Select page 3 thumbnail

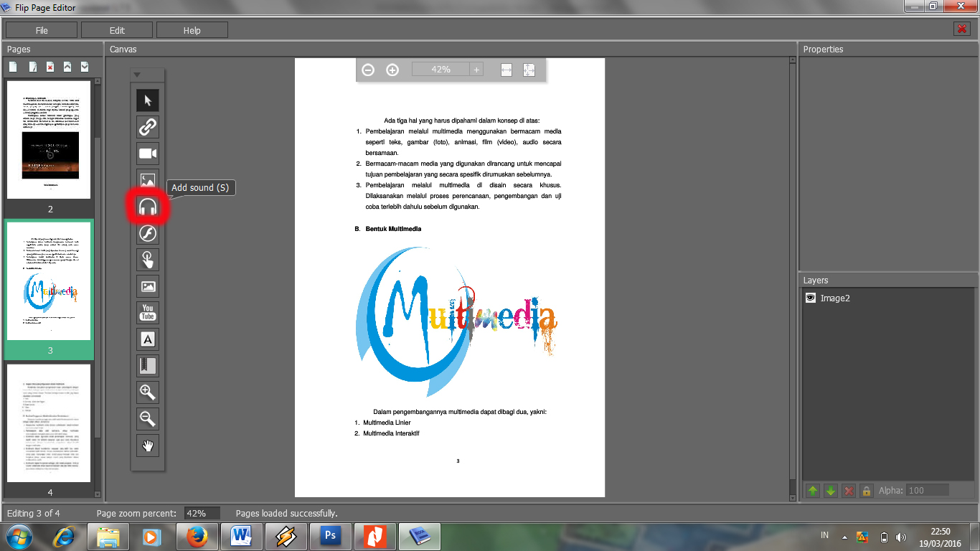[49, 281]
